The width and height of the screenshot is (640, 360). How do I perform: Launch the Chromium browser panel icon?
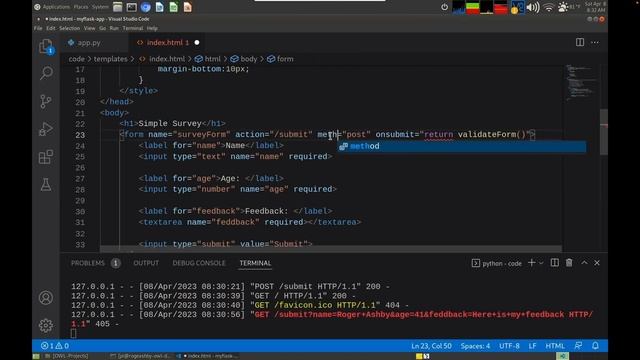(145, 7)
